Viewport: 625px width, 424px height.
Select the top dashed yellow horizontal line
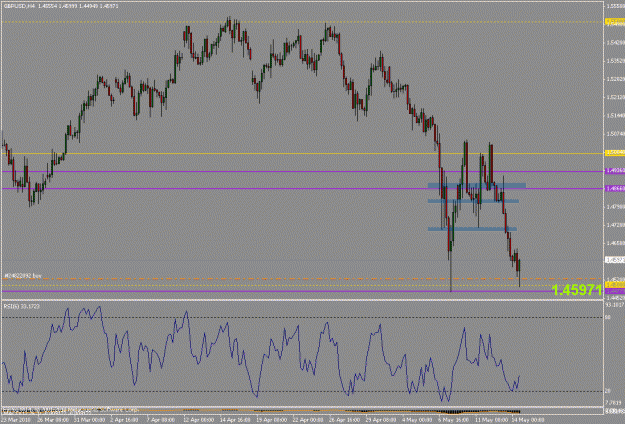click(303, 22)
